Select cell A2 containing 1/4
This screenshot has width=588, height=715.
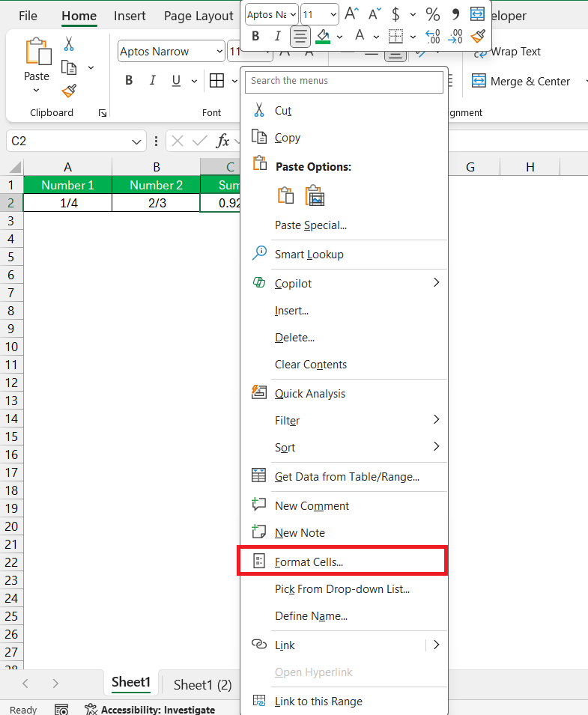67,203
